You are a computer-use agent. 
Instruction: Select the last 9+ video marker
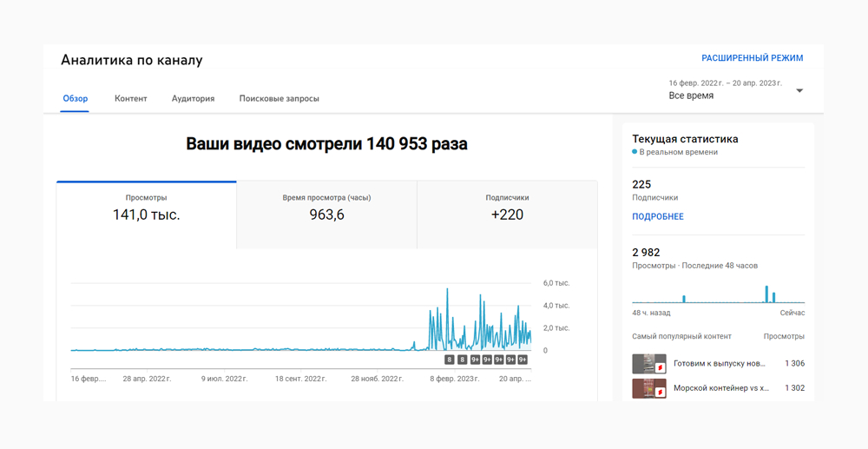click(523, 360)
